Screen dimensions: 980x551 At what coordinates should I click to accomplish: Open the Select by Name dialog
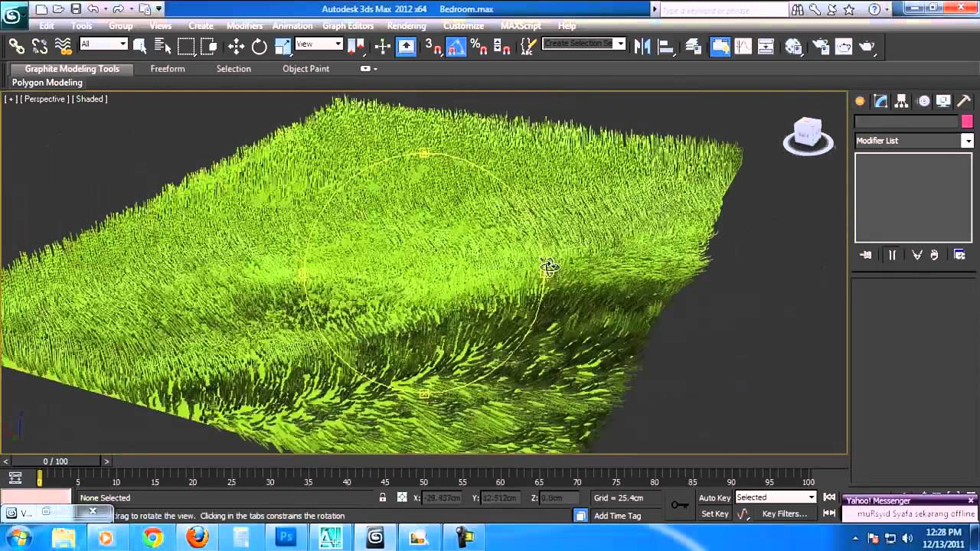(x=164, y=47)
